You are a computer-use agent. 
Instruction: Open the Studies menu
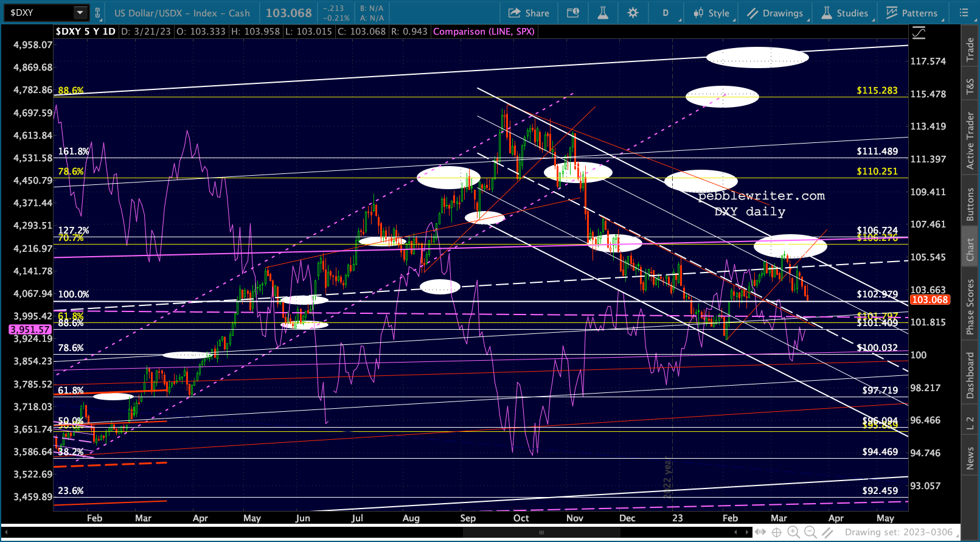845,13
